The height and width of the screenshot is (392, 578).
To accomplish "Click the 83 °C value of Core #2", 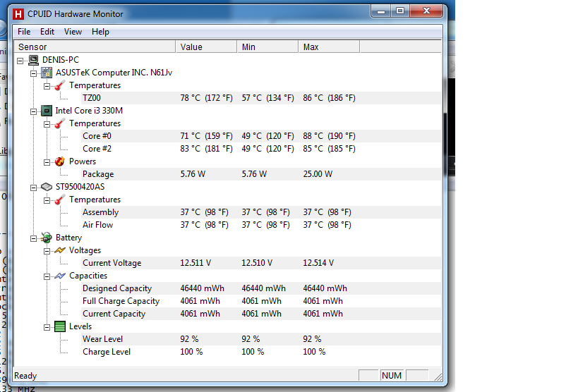I will point(206,149).
